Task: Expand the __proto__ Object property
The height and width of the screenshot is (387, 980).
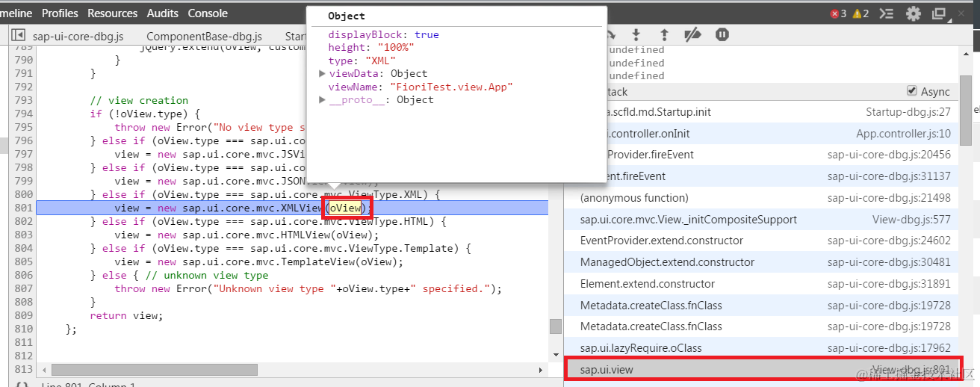Action: click(x=322, y=99)
